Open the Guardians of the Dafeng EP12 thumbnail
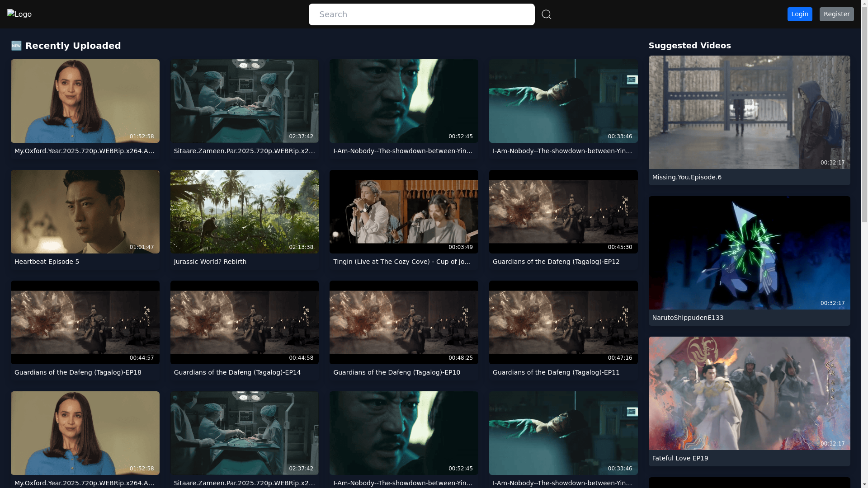868x488 pixels. click(563, 211)
